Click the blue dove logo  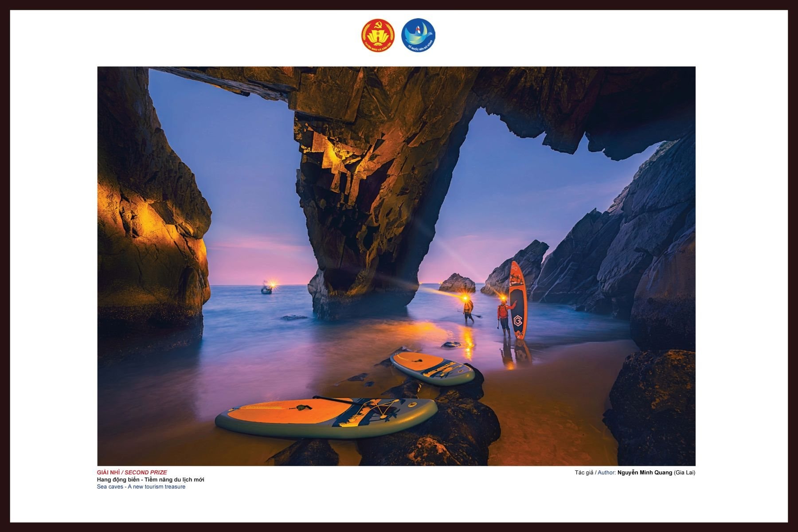(418, 35)
